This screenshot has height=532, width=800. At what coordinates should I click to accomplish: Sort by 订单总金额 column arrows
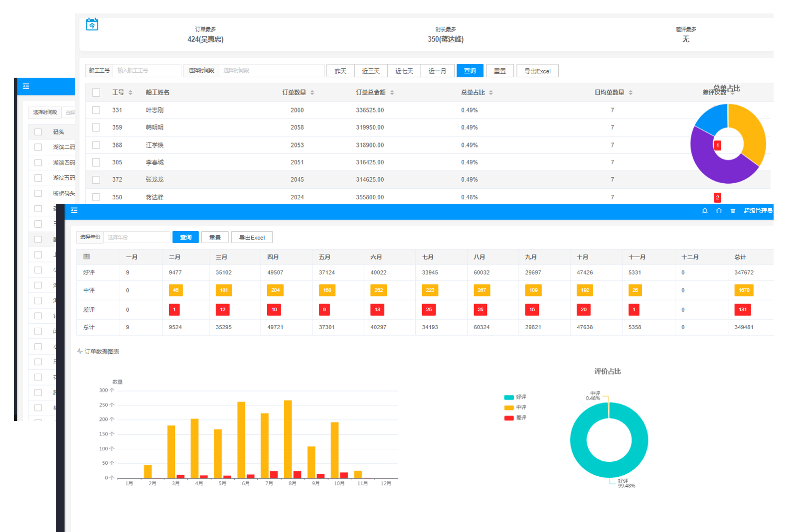pos(392,93)
